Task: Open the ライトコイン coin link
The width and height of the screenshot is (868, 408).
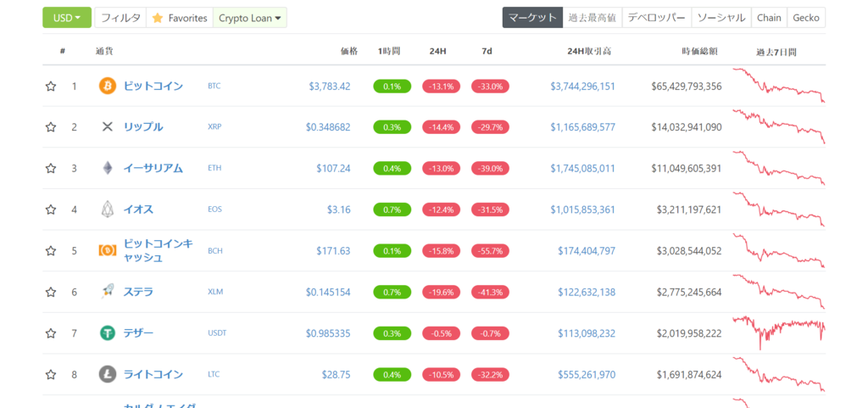Action: point(153,375)
